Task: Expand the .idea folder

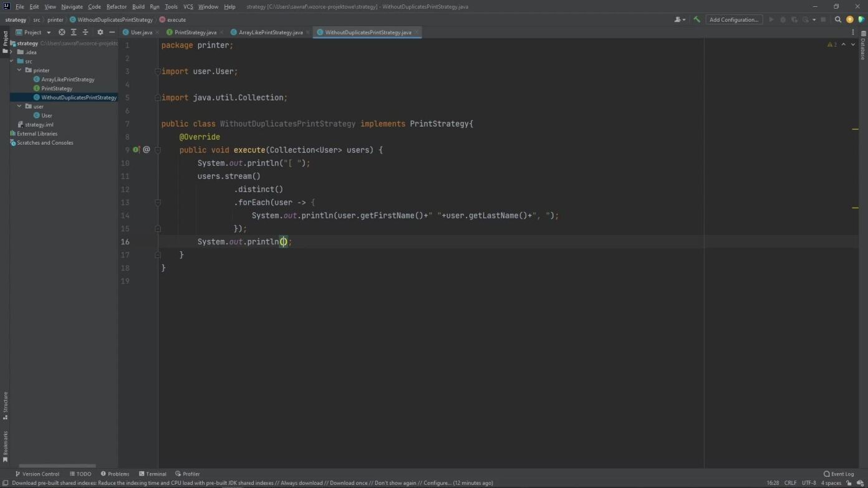Action: pyautogui.click(x=12, y=52)
